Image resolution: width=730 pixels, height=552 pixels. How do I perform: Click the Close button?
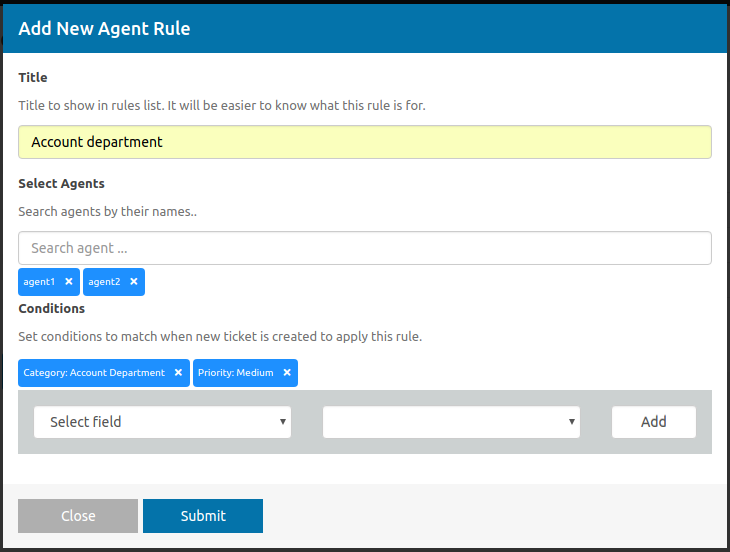[78, 516]
